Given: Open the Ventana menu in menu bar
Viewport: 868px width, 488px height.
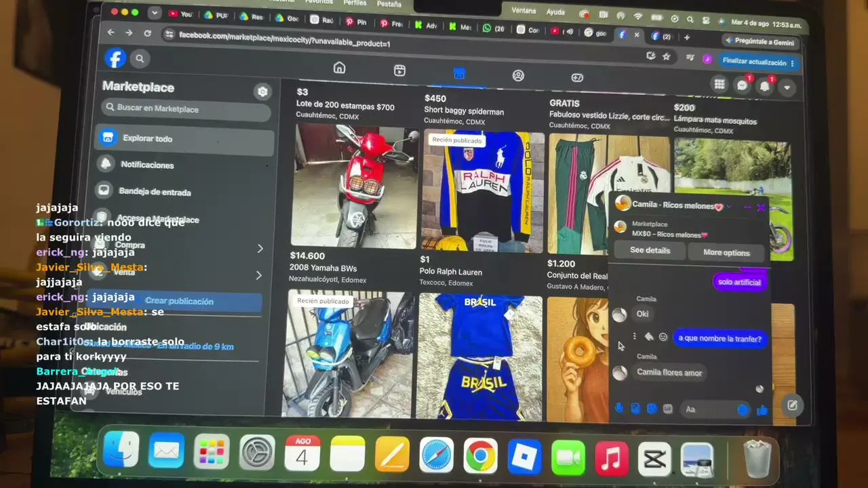Looking at the screenshot, I should [524, 11].
